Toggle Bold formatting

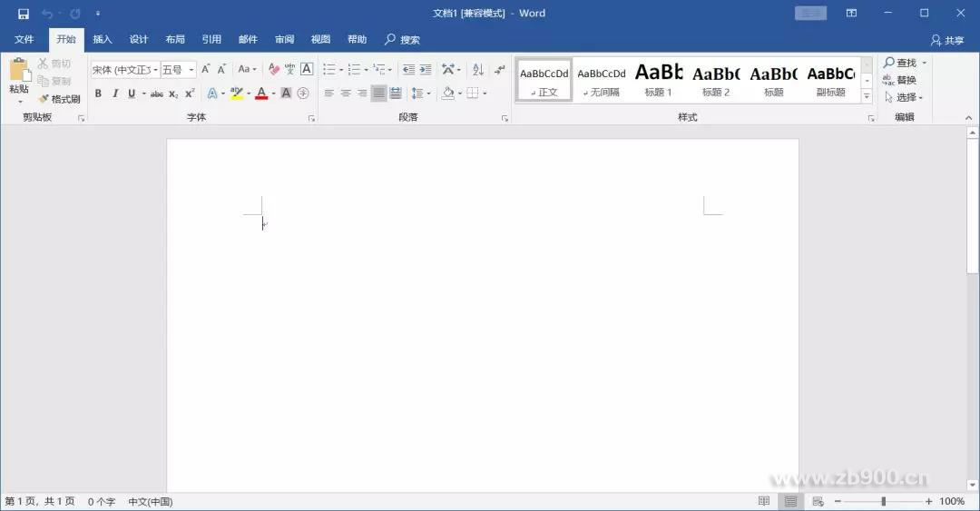(98, 93)
